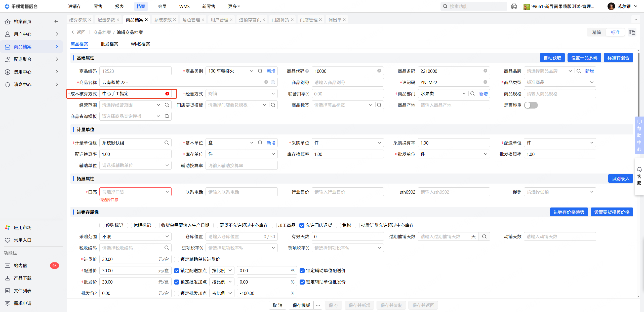The width and height of the screenshot is (644, 312).
Task: Click search icon in 计量单位组 field
Action: (x=167, y=143)
